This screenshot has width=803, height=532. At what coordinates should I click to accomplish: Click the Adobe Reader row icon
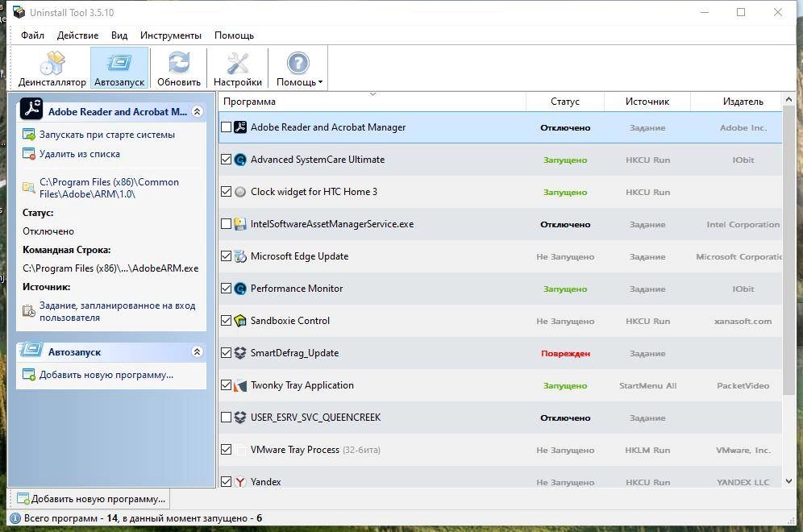240,127
